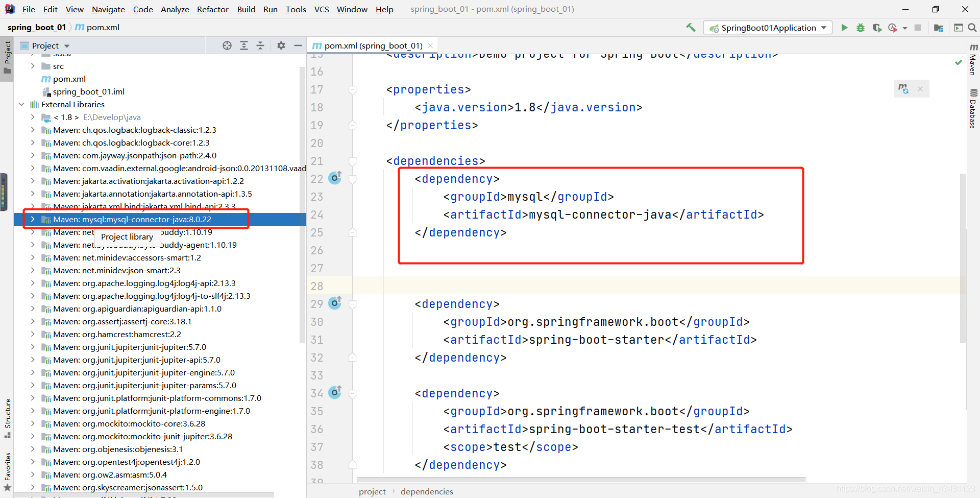Open Project Structure icon in toolbar
The image size is (980, 498).
(x=938, y=28)
